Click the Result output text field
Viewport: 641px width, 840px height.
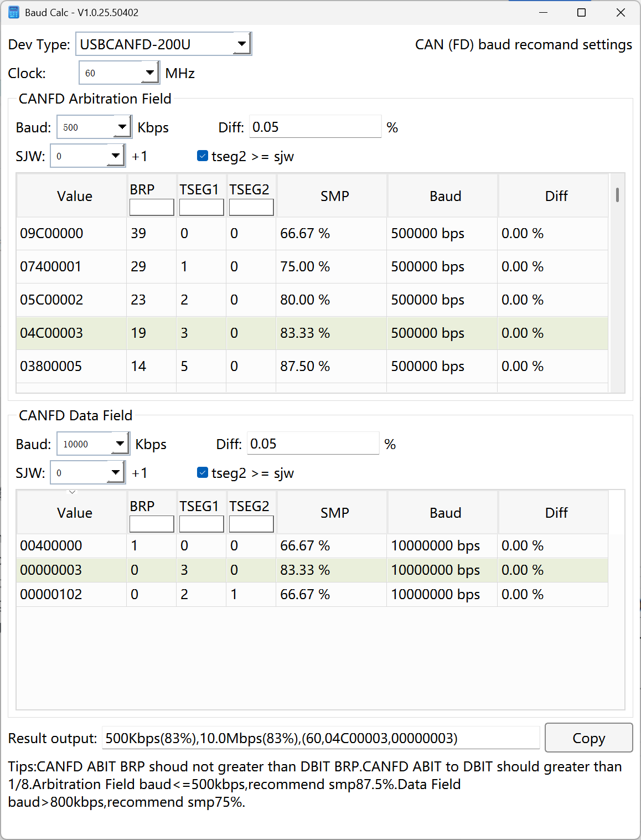[321, 738]
